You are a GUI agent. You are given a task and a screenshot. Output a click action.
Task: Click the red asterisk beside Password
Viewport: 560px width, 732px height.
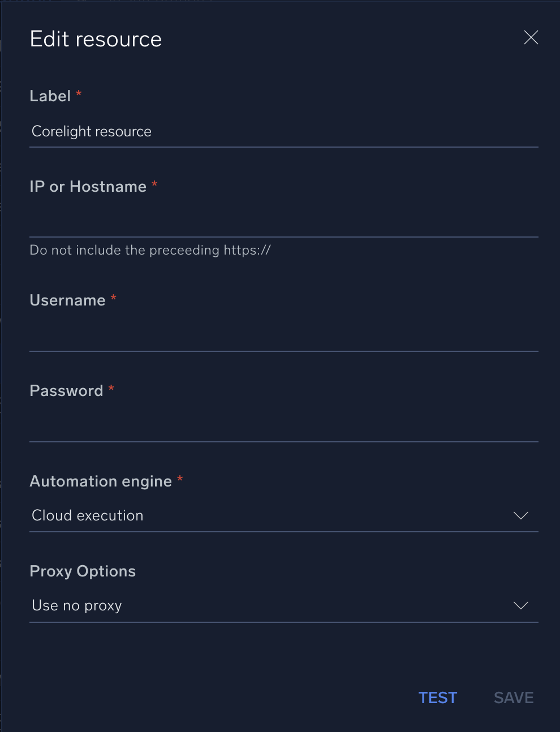coord(111,389)
